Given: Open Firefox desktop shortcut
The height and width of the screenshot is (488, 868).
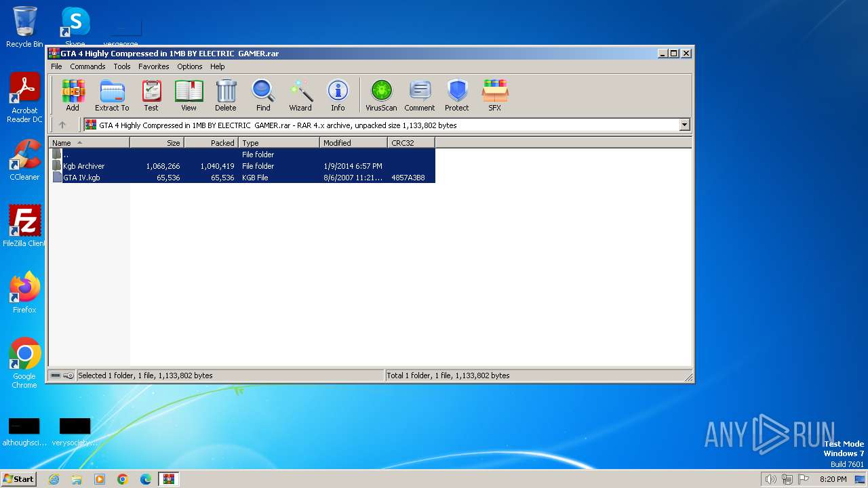Looking at the screenshot, I should (x=24, y=293).
